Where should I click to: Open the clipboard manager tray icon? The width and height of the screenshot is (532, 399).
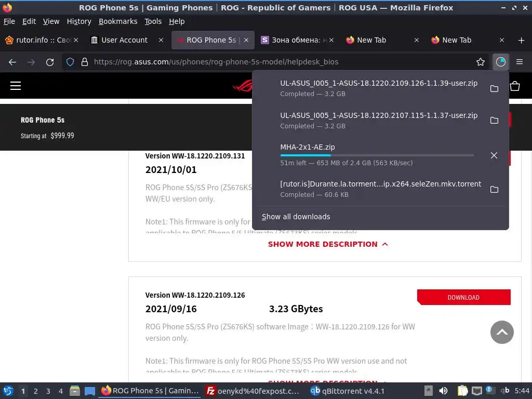click(462, 391)
